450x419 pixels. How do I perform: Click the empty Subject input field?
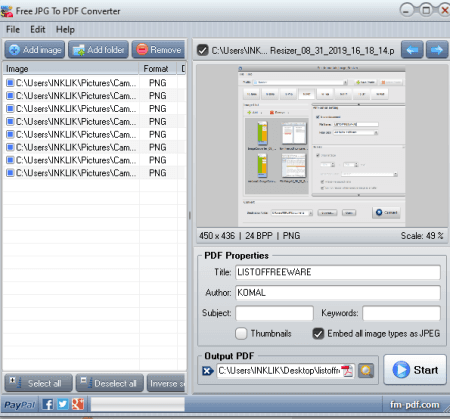pyautogui.click(x=274, y=313)
